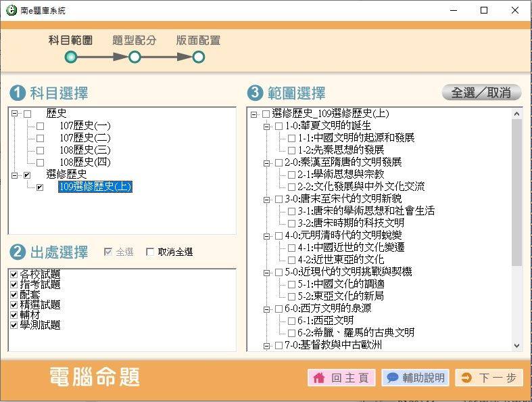
Task: Close the 南e題庫系統 window
Action: point(514,10)
